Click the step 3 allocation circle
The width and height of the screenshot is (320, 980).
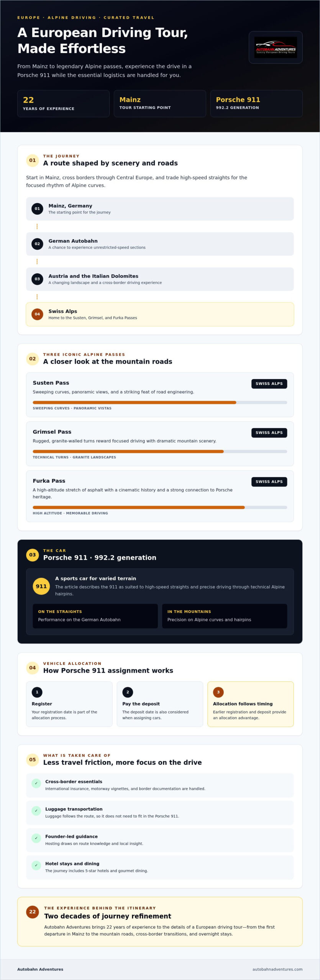[218, 692]
